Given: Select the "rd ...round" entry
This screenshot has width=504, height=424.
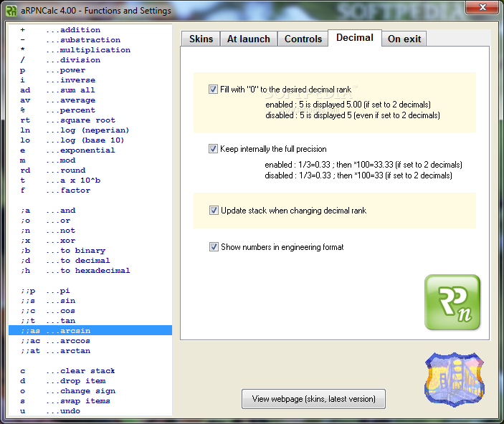Looking at the screenshot, I should (x=90, y=170).
